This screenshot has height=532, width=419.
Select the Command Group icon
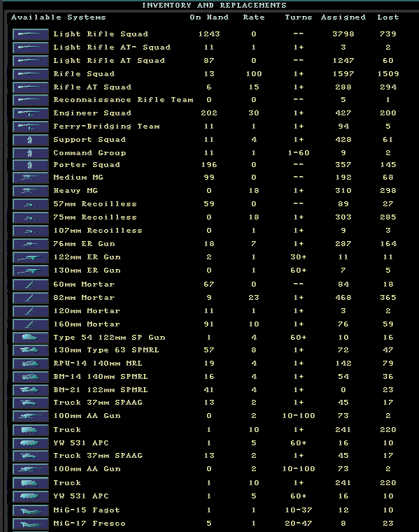31,153
